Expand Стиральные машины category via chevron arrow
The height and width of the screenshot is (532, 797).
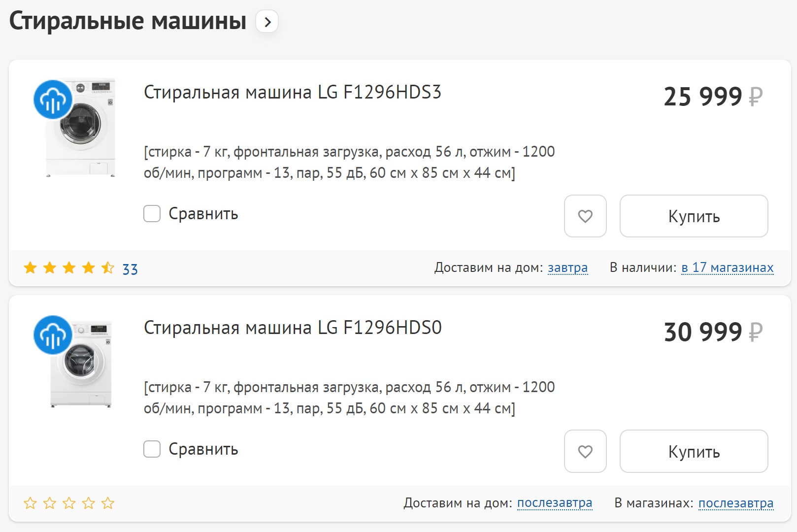[267, 22]
